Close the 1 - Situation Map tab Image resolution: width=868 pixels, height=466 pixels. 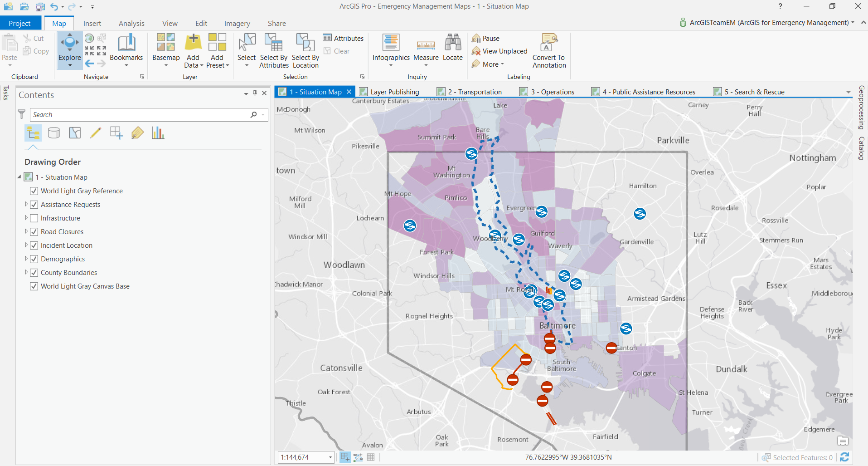click(349, 92)
